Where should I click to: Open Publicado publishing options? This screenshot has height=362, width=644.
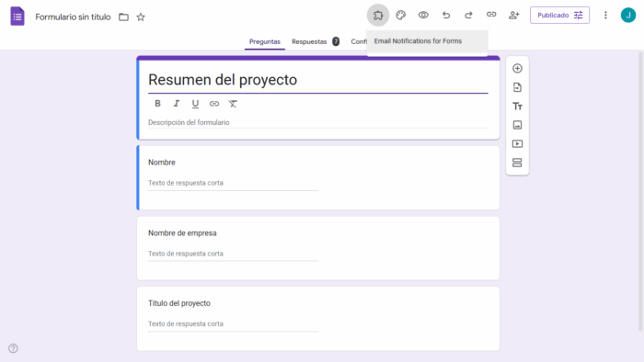pyautogui.click(x=559, y=16)
